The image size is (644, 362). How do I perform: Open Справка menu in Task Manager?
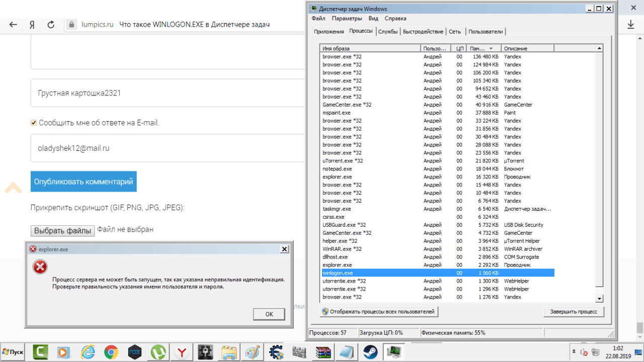pyautogui.click(x=395, y=19)
